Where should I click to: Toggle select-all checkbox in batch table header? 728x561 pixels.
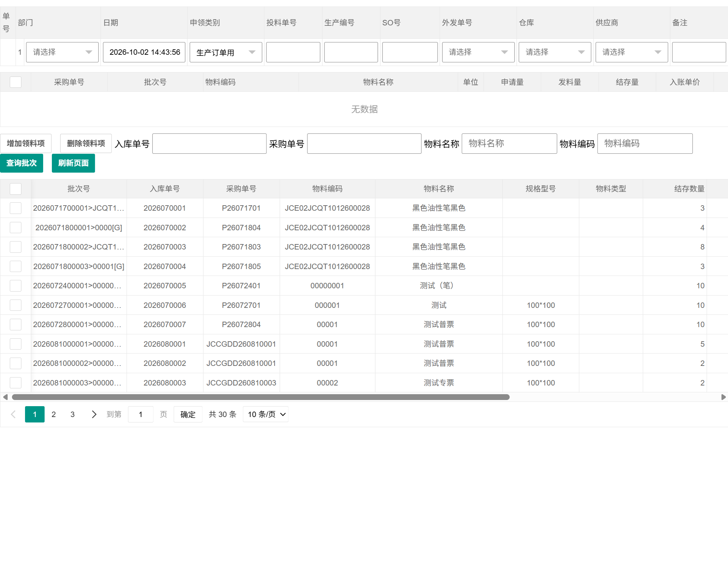coord(16,189)
